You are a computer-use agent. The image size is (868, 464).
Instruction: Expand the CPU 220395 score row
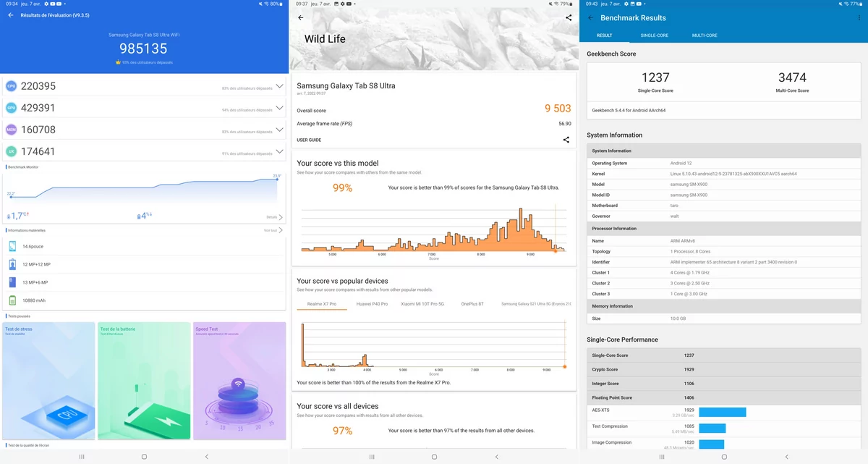[x=279, y=86]
